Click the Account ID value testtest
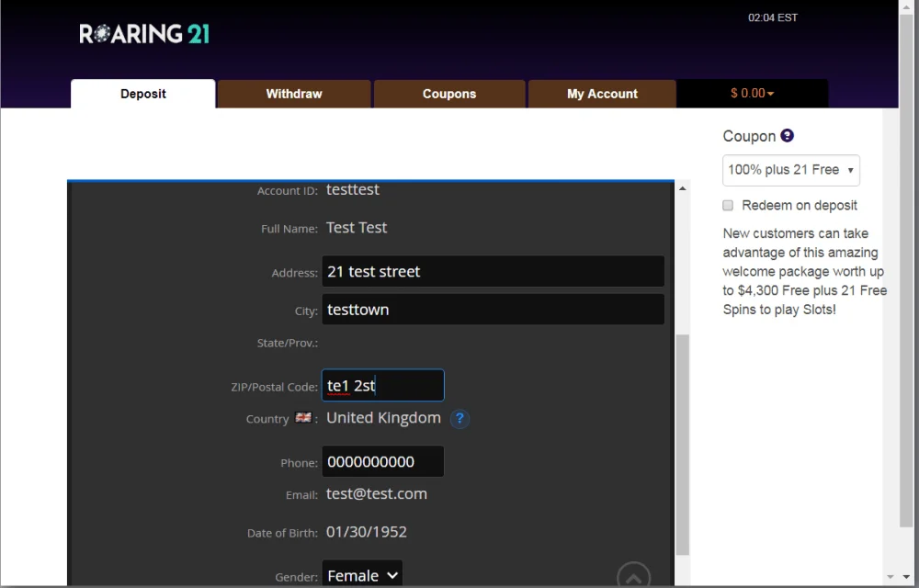Screen dimensions: 919x588 (x=353, y=189)
